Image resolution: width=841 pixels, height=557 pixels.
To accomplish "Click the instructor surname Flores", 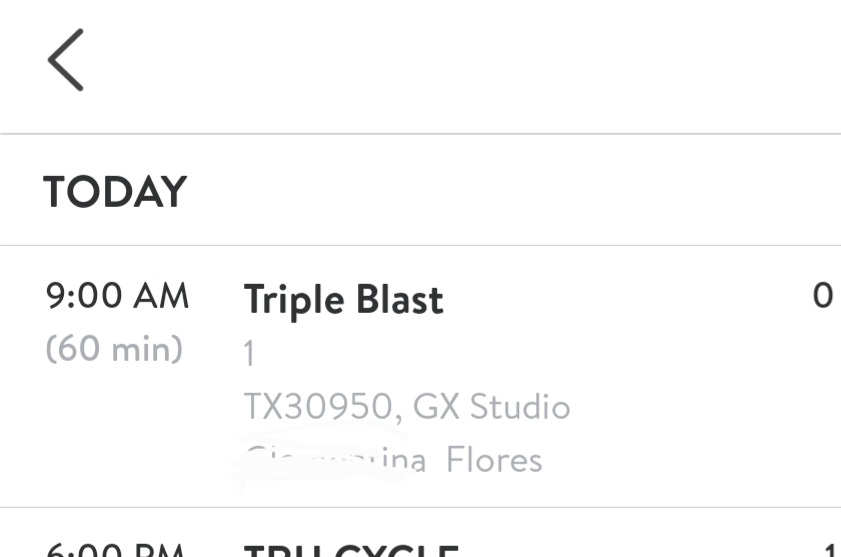I will click(494, 460).
